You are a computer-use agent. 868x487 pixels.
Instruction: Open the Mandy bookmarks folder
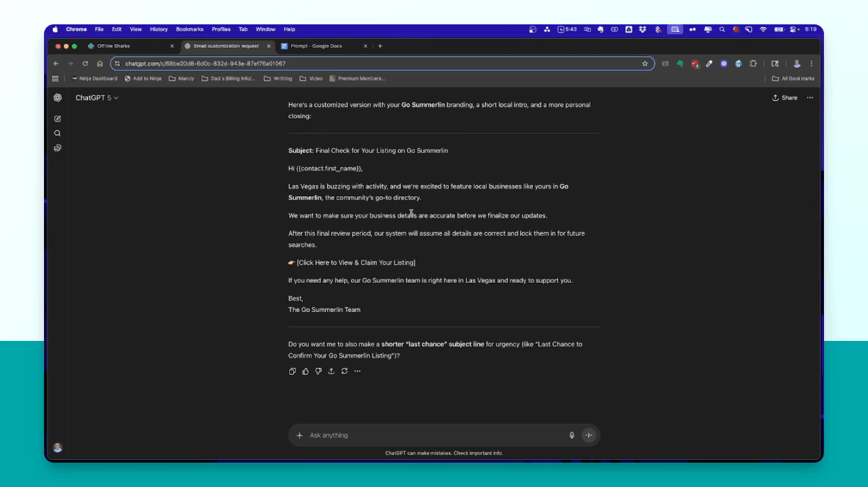coord(181,78)
